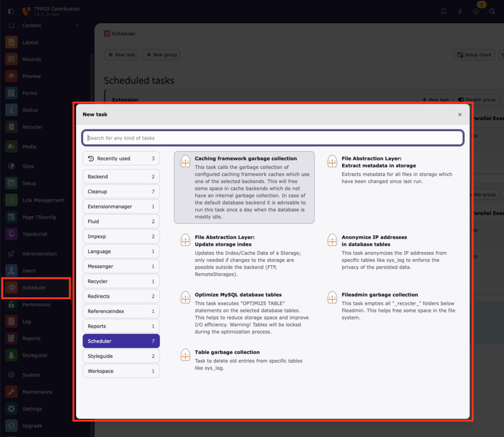
Task: Choose Optimize MySQL database tables task
Action: (x=244, y=313)
